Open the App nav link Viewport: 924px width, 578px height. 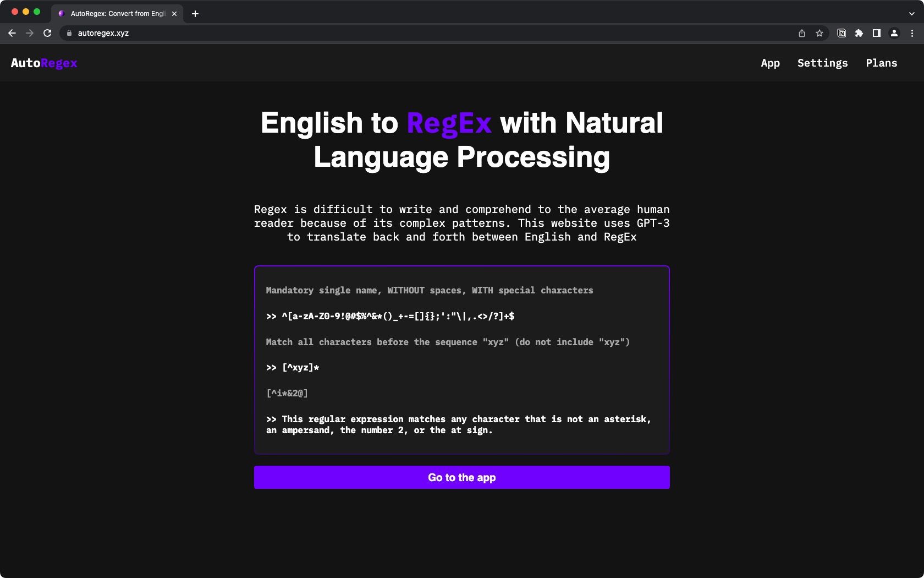tap(770, 63)
